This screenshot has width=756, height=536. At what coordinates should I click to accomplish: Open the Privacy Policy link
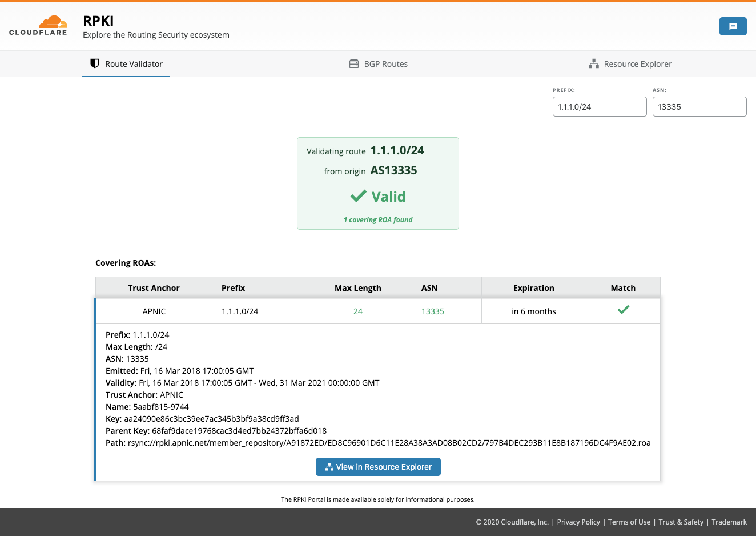click(x=578, y=522)
